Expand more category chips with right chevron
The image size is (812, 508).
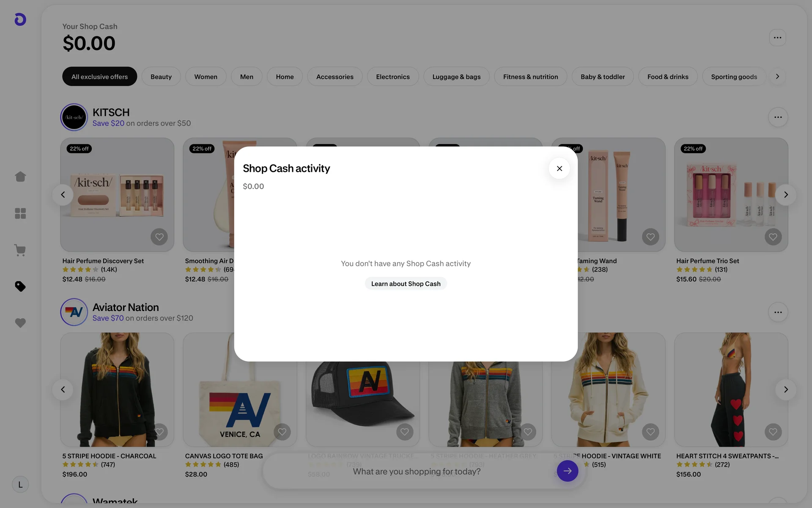point(777,77)
